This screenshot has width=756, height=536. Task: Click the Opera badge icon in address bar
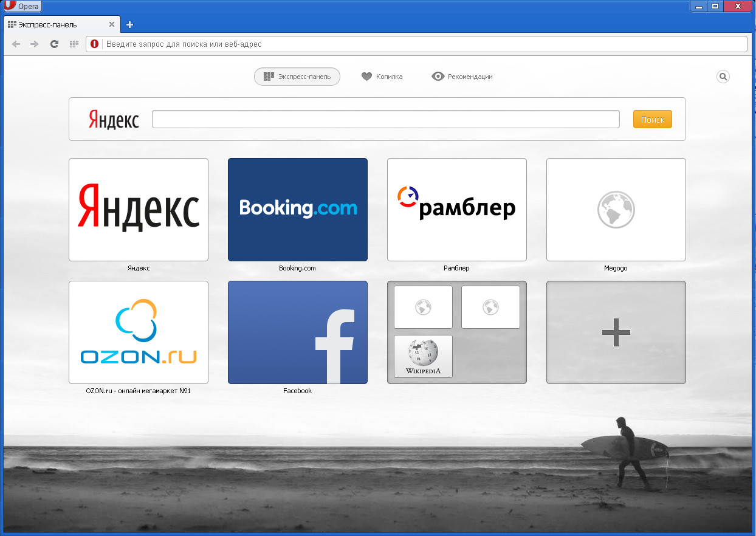pos(94,44)
